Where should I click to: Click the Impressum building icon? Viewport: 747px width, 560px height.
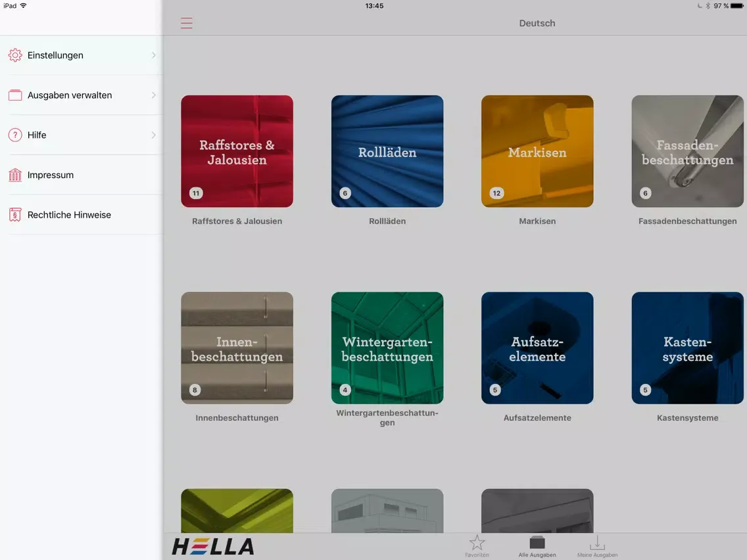pos(15,175)
